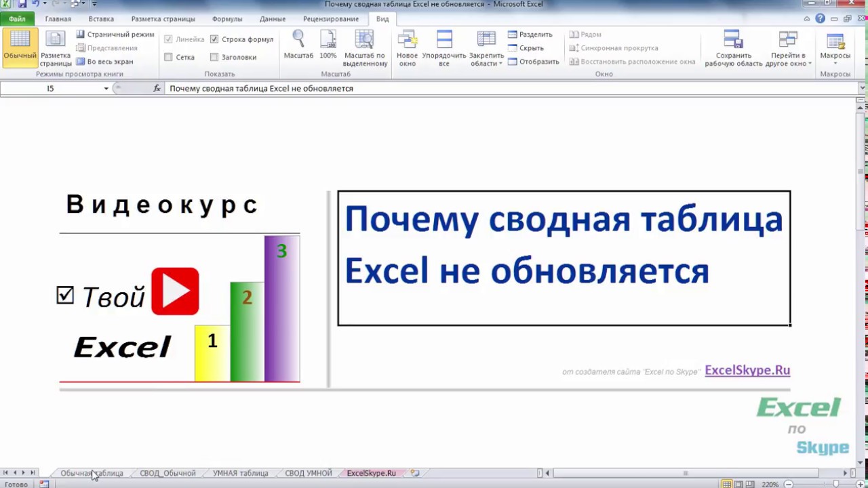Open the Name Box dropdown arrow
The height and width of the screenshot is (488, 868).
[x=106, y=89]
